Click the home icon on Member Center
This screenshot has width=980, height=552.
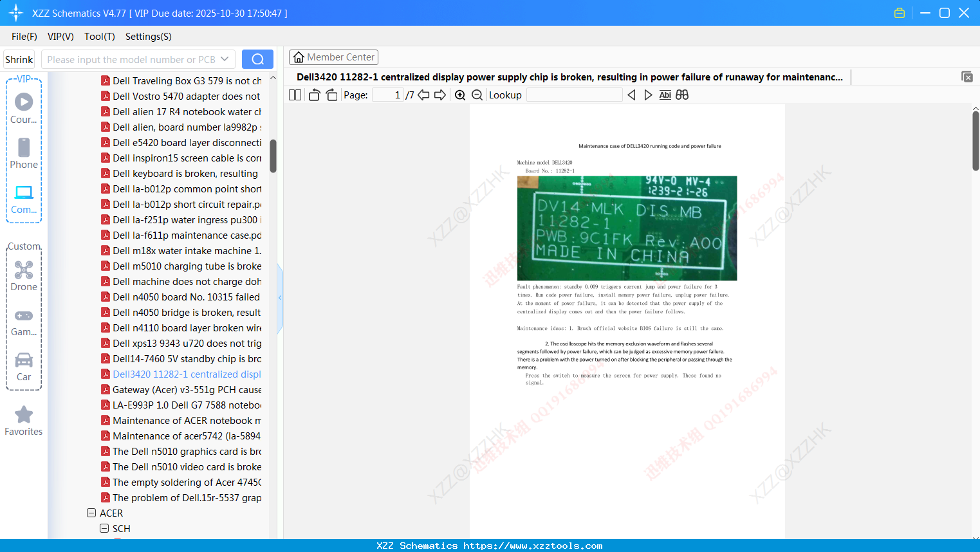pyautogui.click(x=299, y=57)
